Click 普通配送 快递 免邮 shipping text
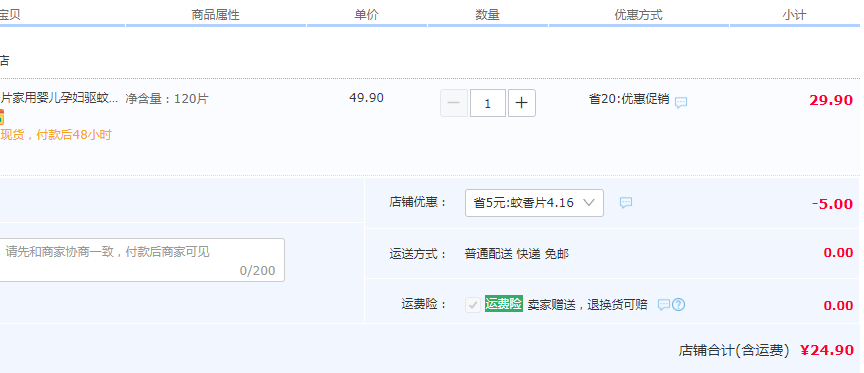The height and width of the screenshot is (373, 864). (x=517, y=254)
